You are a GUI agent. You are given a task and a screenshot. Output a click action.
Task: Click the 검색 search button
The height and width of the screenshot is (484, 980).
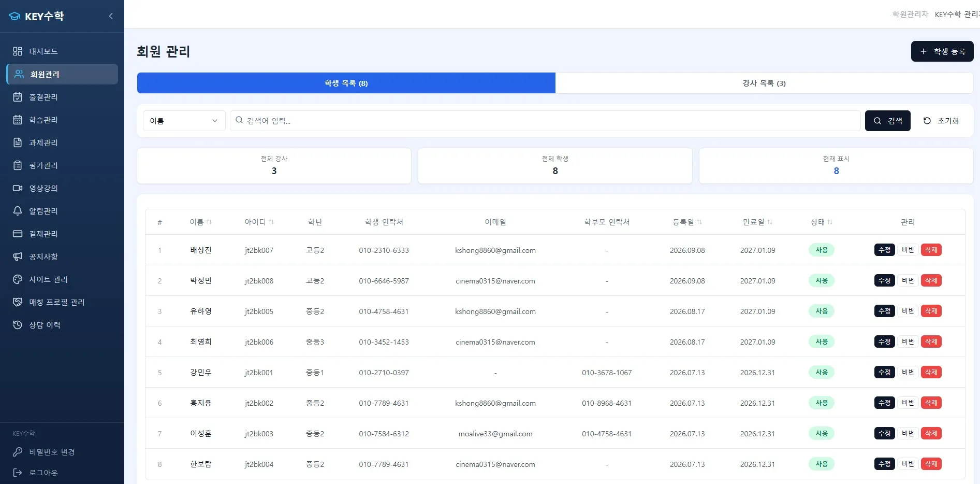point(887,121)
